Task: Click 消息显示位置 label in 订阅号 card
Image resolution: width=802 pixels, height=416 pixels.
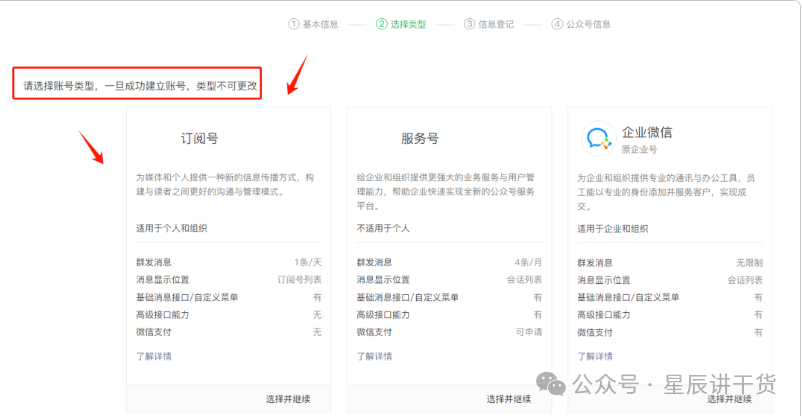Action: pyautogui.click(x=163, y=280)
